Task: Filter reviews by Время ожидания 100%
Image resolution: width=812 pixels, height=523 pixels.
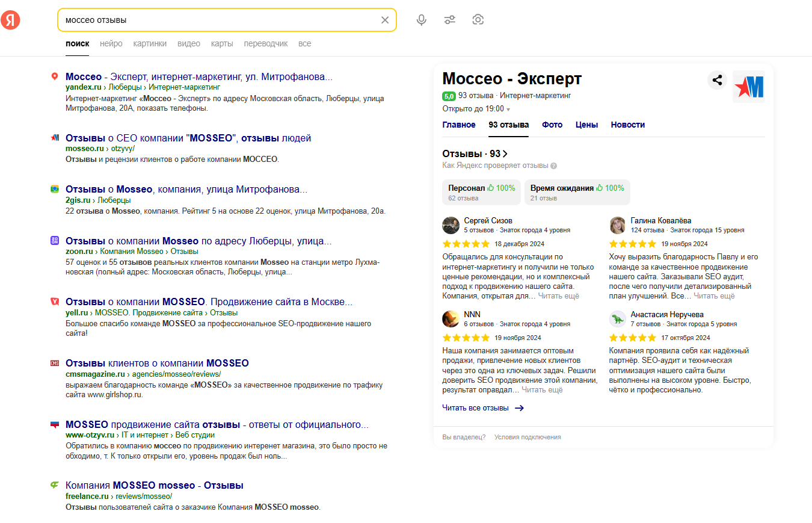Action: [577, 192]
